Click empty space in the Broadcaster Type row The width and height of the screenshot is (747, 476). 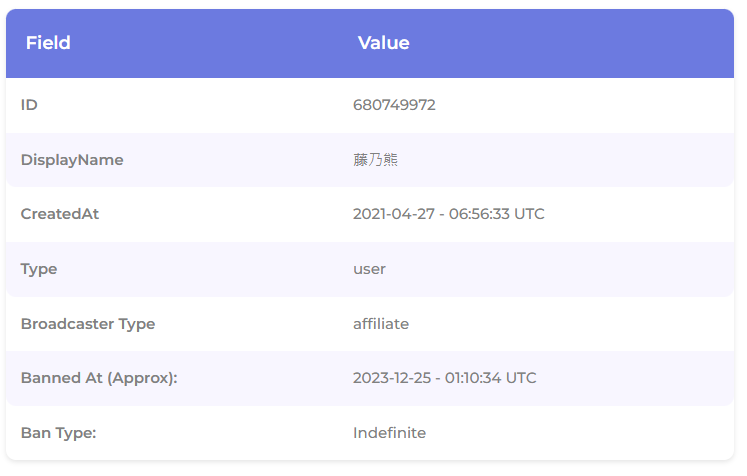click(572, 324)
